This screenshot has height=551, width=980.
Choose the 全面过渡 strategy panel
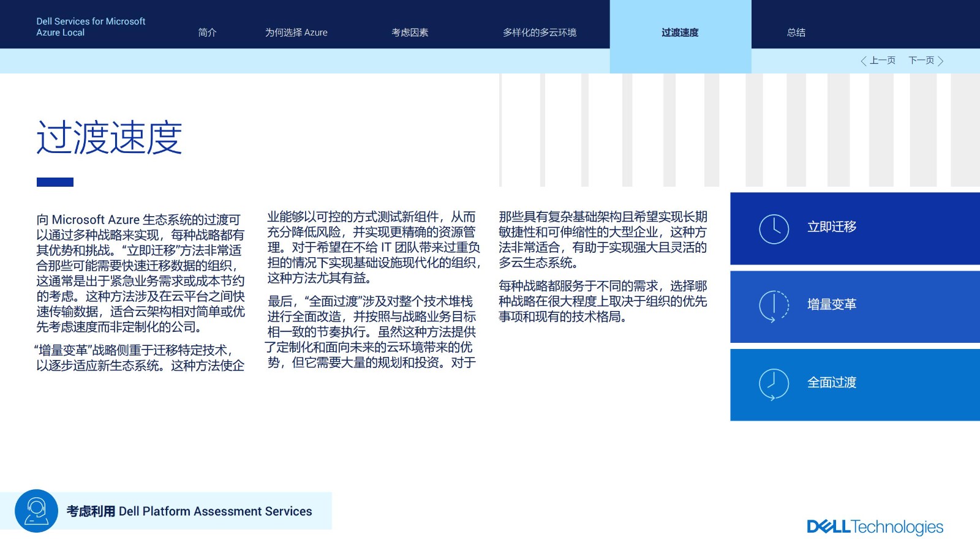854,384
